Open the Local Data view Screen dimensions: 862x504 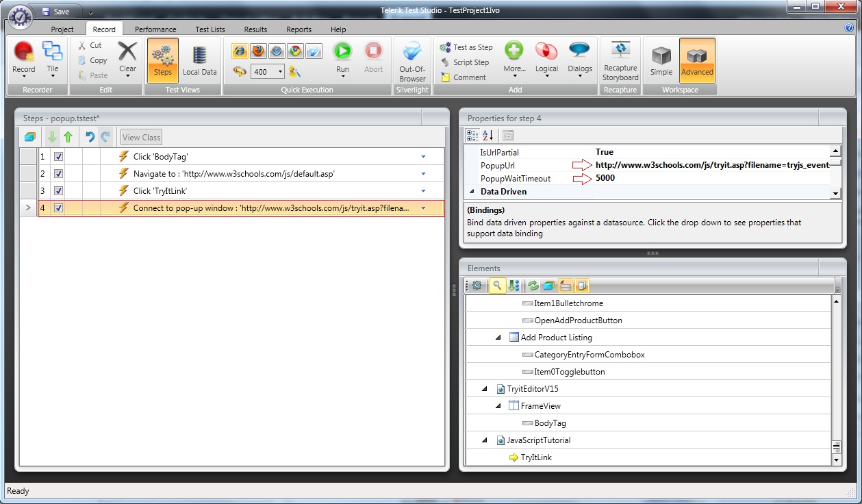(x=199, y=60)
